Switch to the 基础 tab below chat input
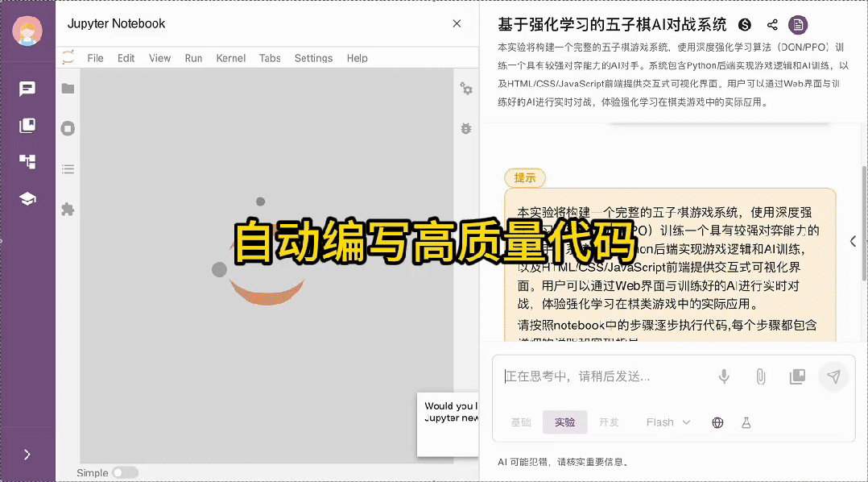The height and width of the screenshot is (482, 868). click(x=521, y=422)
